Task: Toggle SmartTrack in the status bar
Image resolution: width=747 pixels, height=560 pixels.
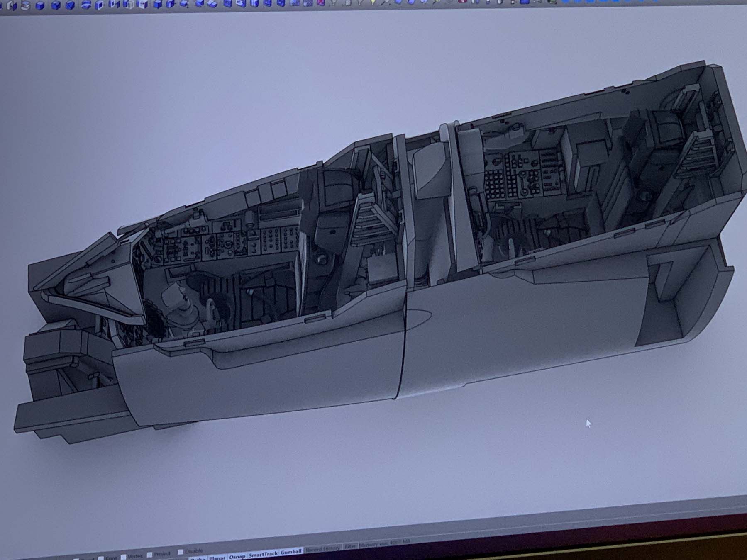Action: click(x=263, y=554)
